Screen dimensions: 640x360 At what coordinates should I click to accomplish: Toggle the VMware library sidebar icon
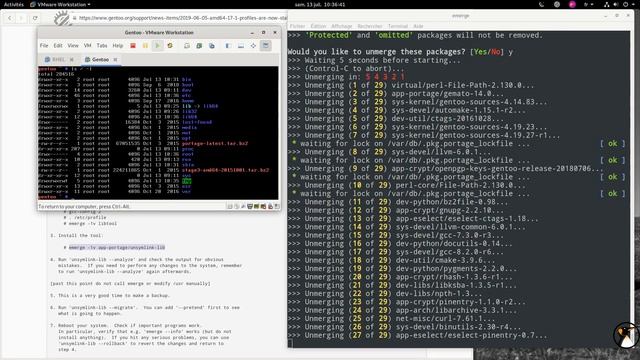(228, 46)
